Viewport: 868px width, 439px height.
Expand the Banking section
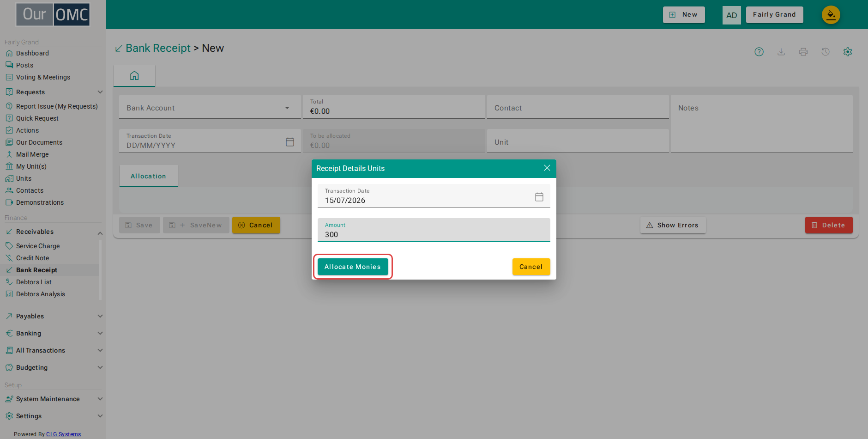point(100,333)
